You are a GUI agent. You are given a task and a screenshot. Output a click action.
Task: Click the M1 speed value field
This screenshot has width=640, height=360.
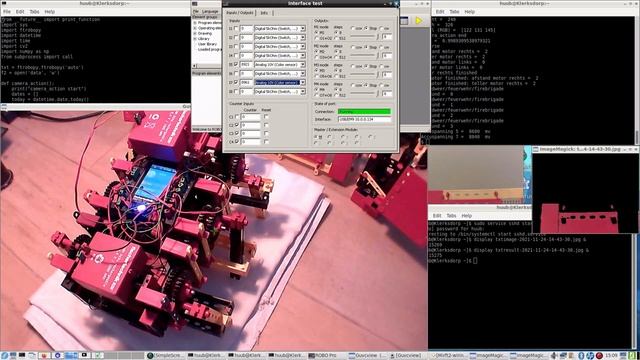387,37
